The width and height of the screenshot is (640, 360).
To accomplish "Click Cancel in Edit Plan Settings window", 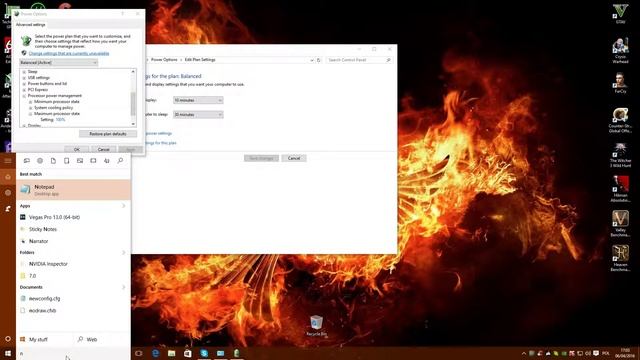I will coord(294,158).
